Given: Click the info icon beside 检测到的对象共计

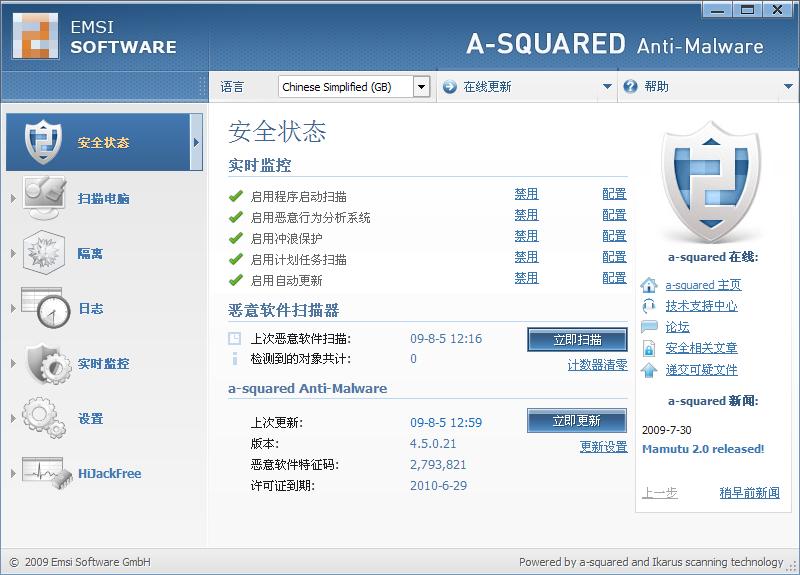Looking at the screenshot, I should [x=235, y=359].
